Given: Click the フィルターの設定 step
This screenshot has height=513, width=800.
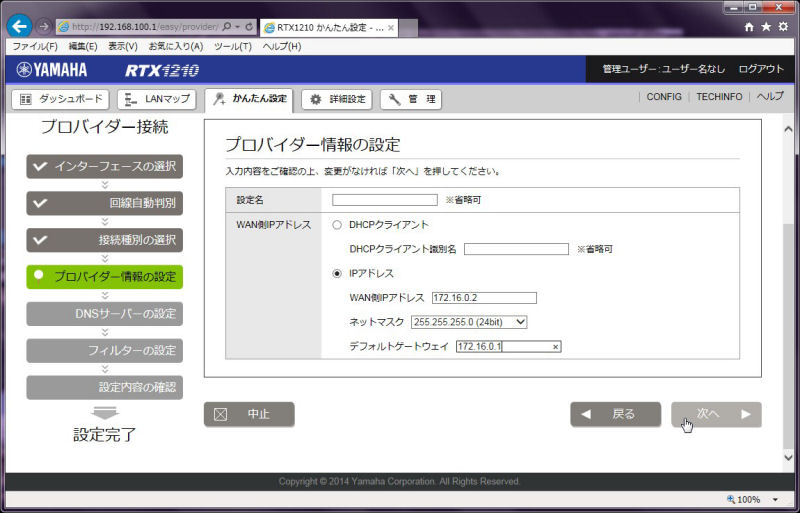Looking at the screenshot, I should (105, 350).
